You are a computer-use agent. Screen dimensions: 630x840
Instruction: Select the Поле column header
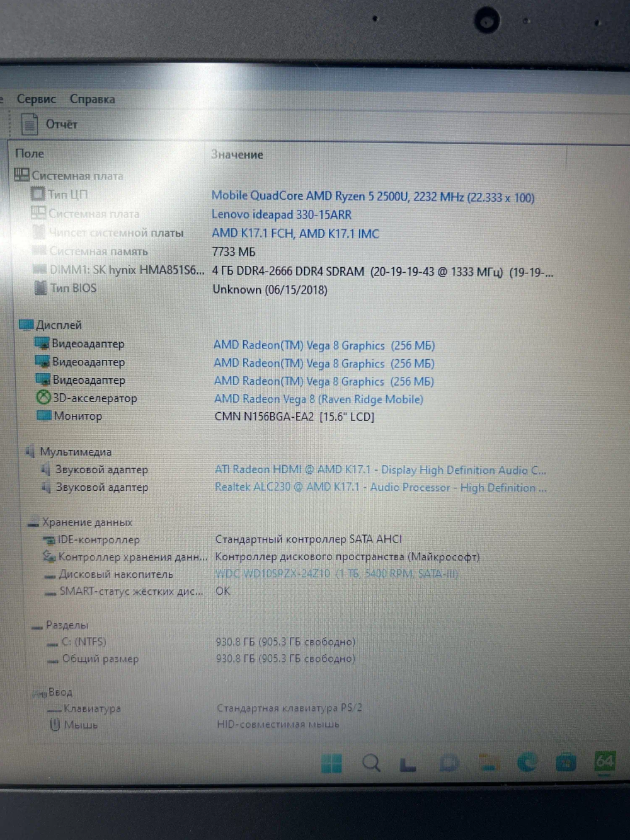click(x=30, y=153)
